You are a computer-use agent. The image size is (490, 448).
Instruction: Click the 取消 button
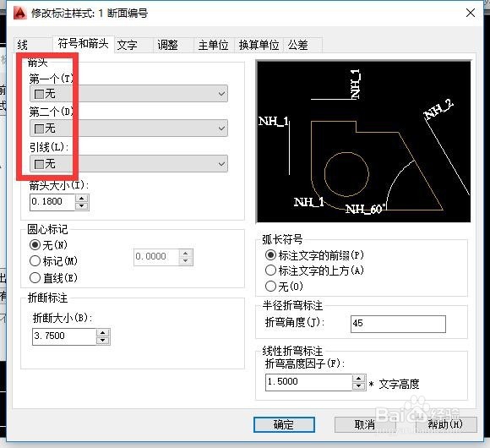click(x=365, y=425)
